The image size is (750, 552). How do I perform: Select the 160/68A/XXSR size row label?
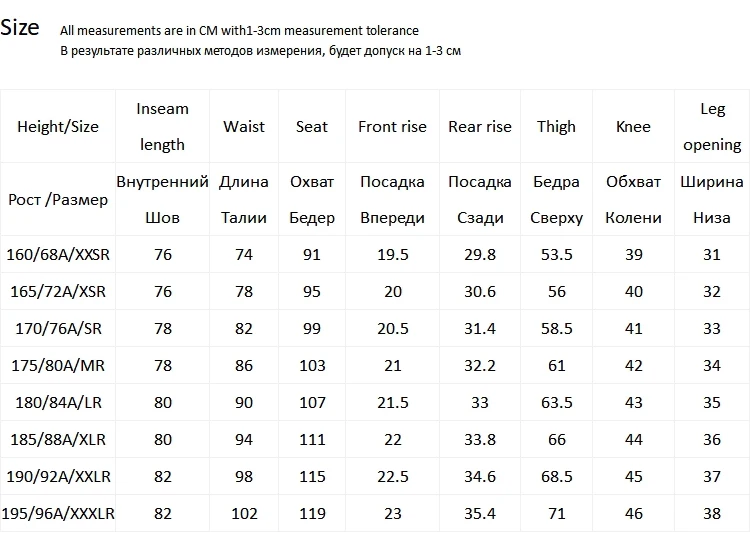coord(58,255)
